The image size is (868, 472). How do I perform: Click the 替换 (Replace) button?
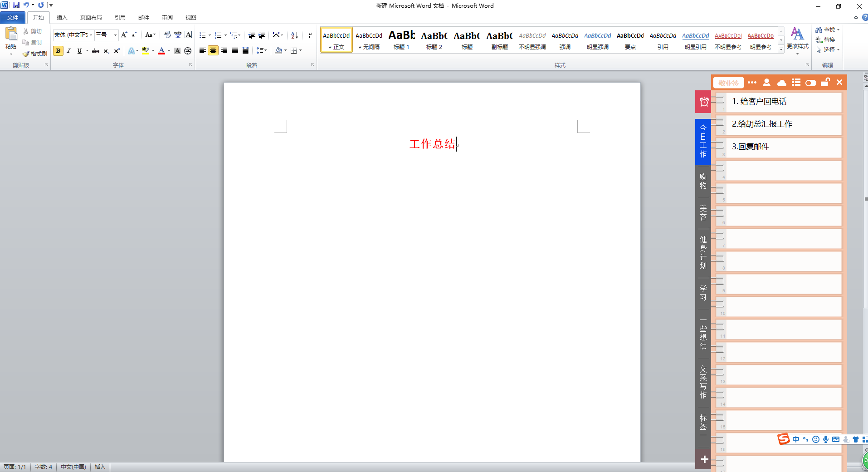point(825,40)
